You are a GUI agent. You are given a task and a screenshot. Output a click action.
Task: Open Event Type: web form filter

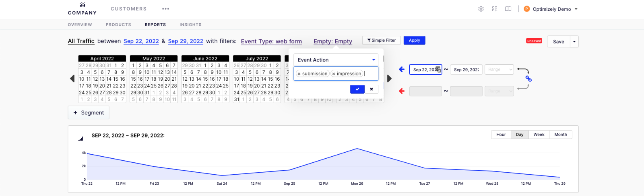[x=271, y=41]
